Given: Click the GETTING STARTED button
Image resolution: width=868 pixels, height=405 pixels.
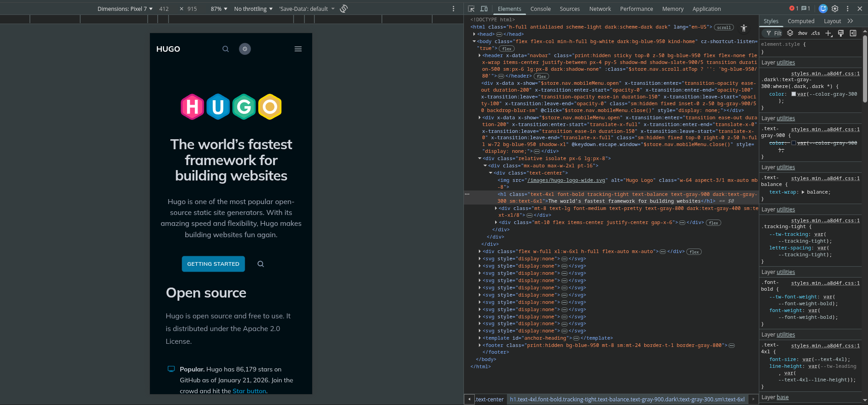Looking at the screenshot, I should pos(213,264).
